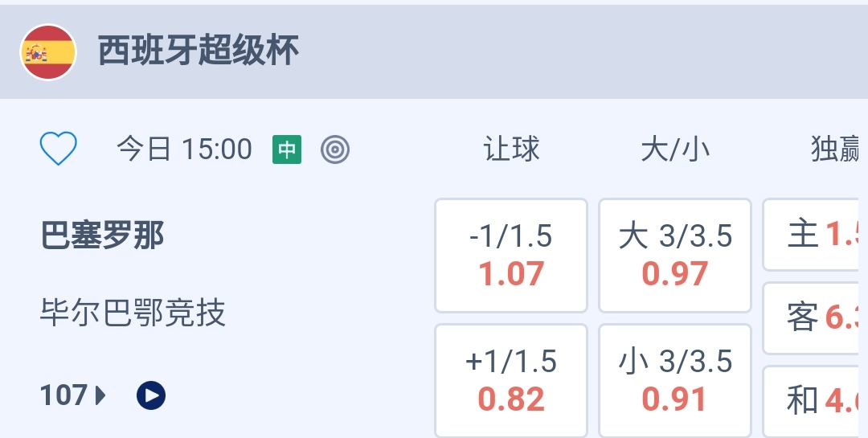The image size is (868, 438).
Task: Tap the Spain flag league icon
Action: tap(48, 52)
